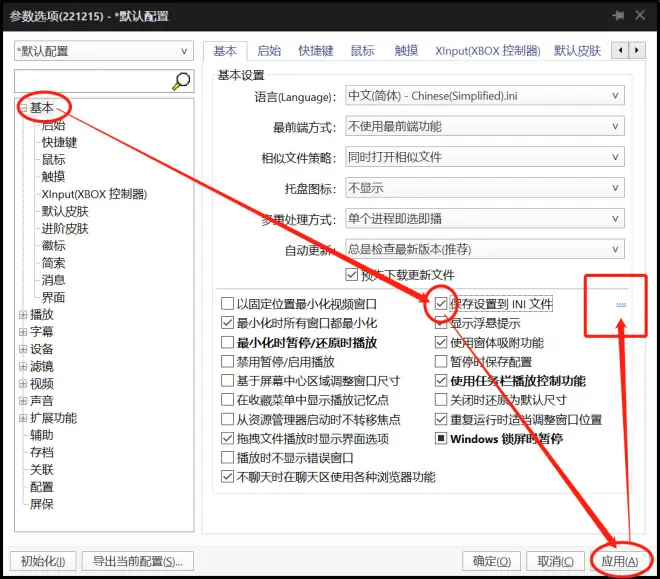Switch to the 触摸 tab
660x579 pixels.
click(x=406, y=51)
